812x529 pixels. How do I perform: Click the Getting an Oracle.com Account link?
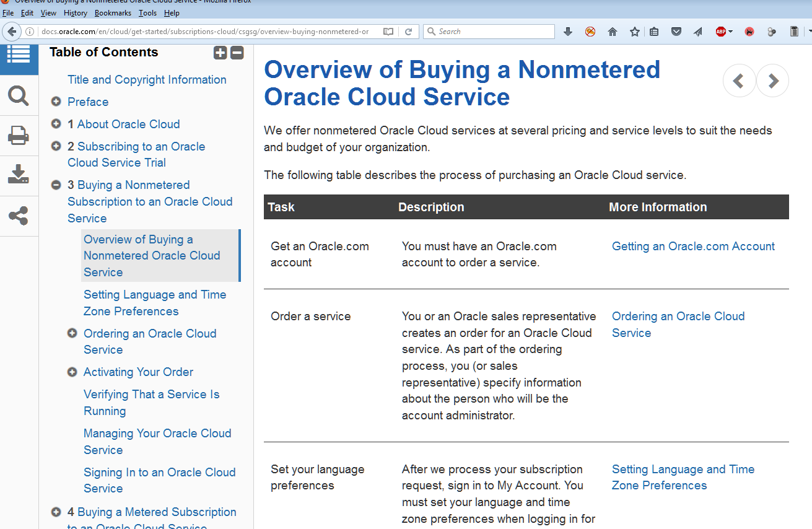pyautogui.click(x=693, y=246)
